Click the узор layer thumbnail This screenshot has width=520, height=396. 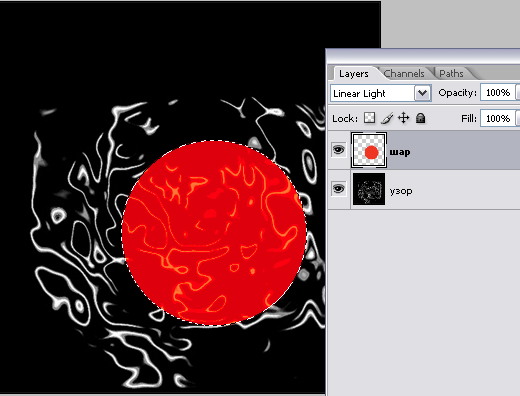coord(369,189)
